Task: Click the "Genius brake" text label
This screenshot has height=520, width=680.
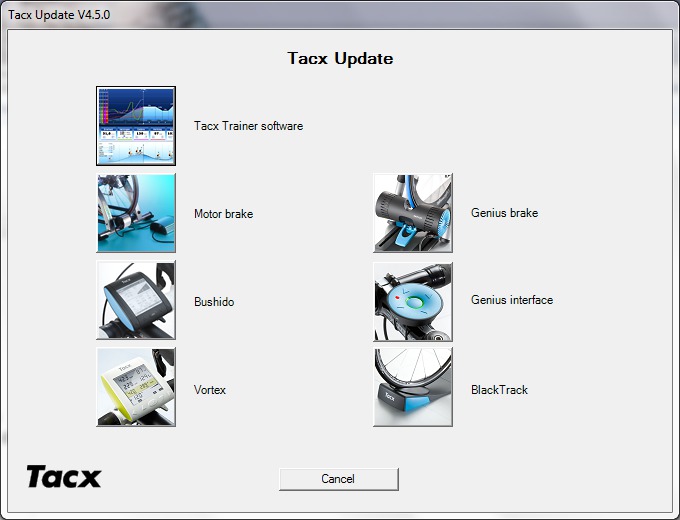Action: coord(504,213)
